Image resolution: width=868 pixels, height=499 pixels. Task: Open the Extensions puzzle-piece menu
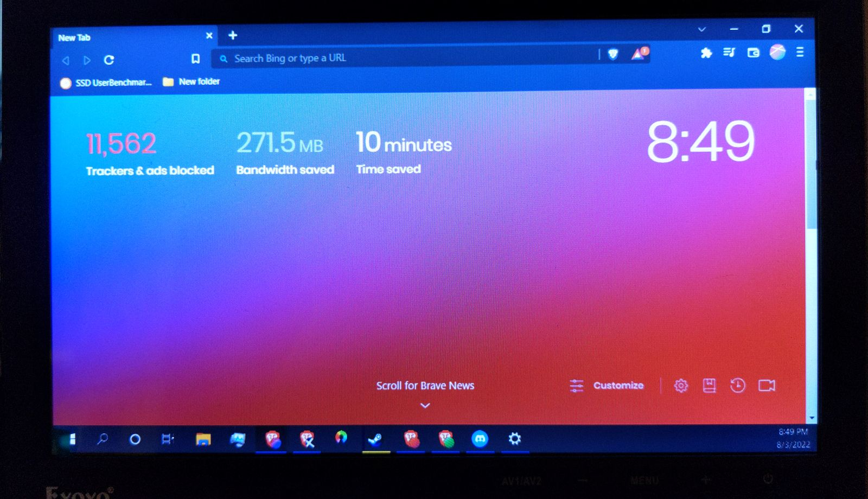(x=706, y=53)
